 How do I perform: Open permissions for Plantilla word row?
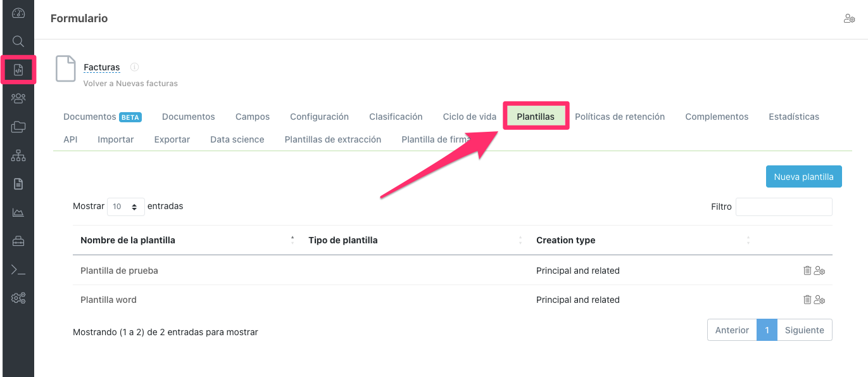point(819,300)
